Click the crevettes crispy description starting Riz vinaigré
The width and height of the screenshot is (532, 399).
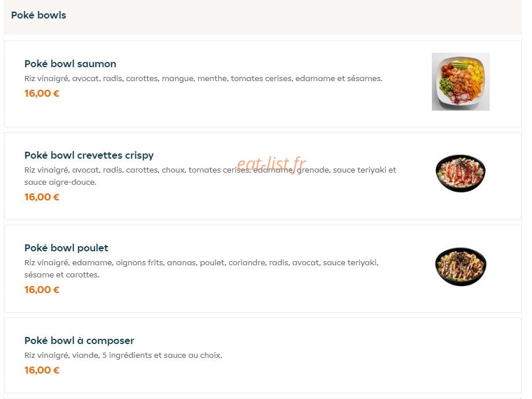point(210,176)
